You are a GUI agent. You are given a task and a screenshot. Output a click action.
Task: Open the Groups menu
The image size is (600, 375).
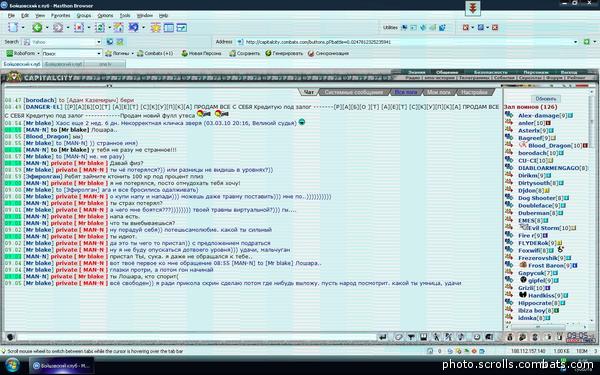coord(84,15)
